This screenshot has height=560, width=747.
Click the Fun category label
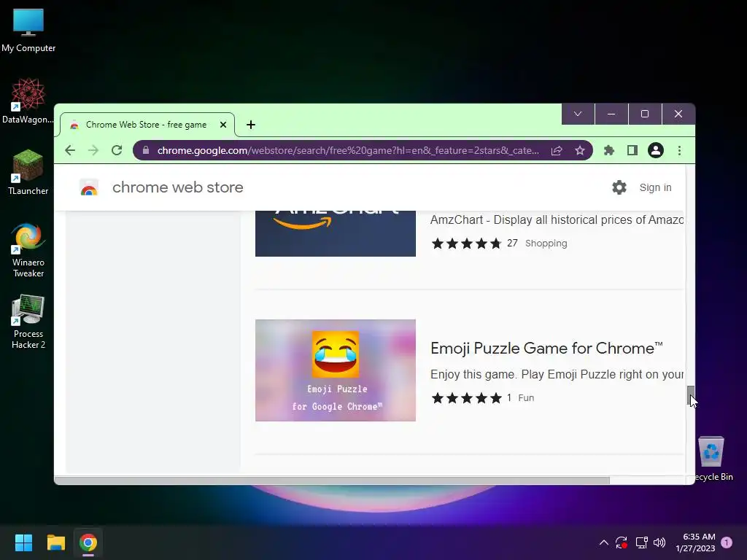(526, 398)
